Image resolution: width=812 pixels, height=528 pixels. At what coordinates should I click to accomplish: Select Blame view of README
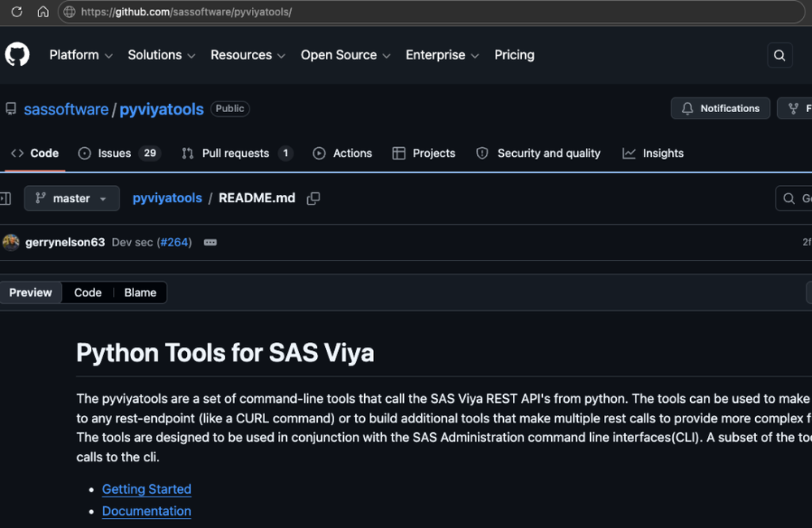pyautogui.click(x=141, y=292)
